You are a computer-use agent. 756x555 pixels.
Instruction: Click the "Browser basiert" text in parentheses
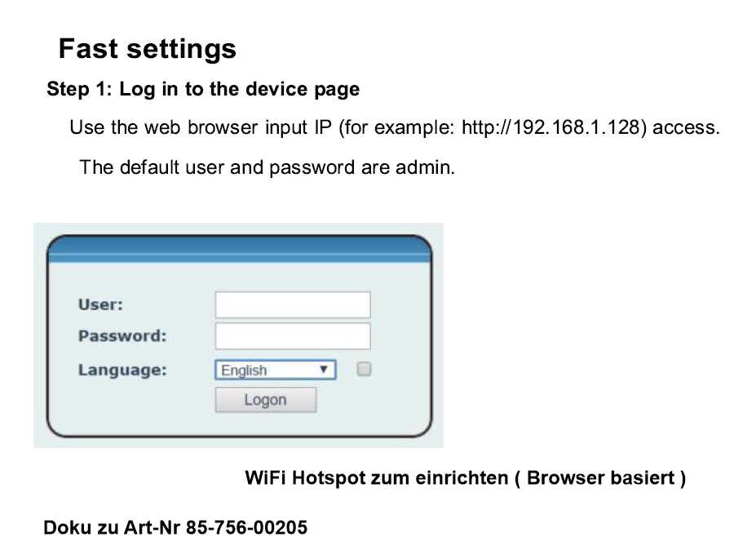(x=601, y=478)
